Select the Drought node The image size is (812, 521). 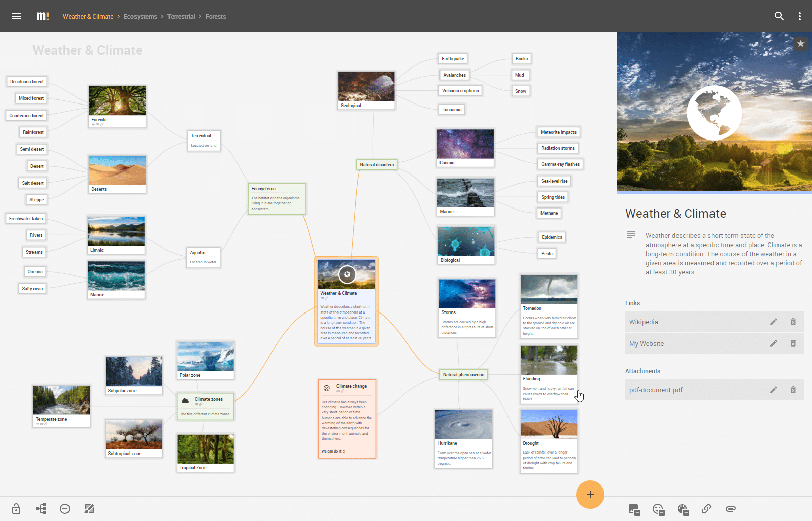[x=549, y=441]
